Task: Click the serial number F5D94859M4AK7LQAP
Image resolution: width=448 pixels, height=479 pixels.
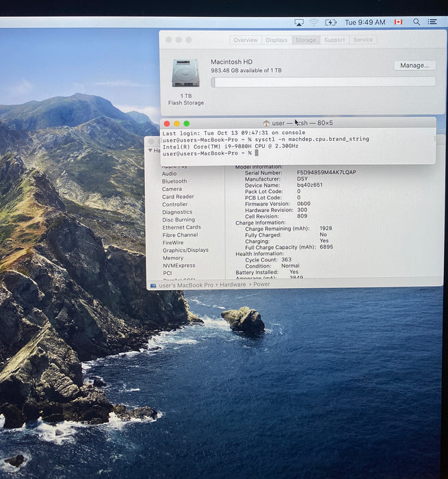Action: pos(326,172)
